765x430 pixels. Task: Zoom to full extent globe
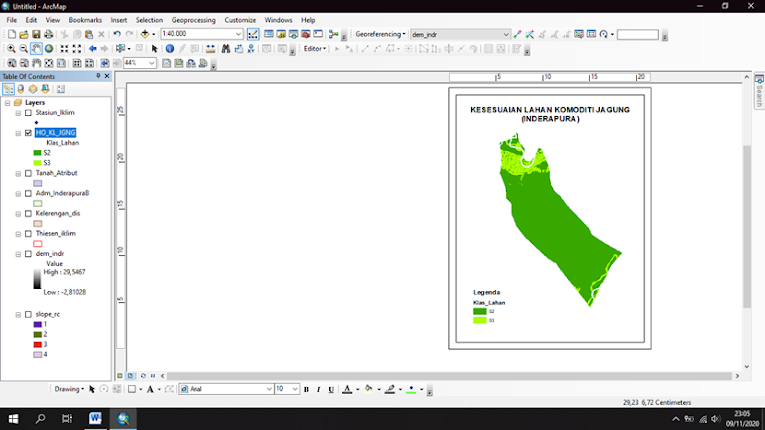click(49, 49)
